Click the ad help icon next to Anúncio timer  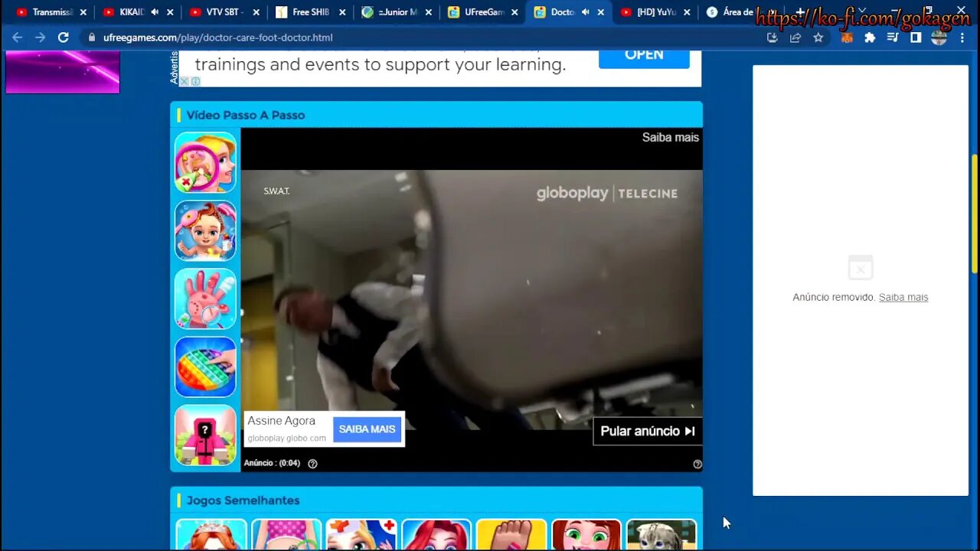(x=312, y=463)
